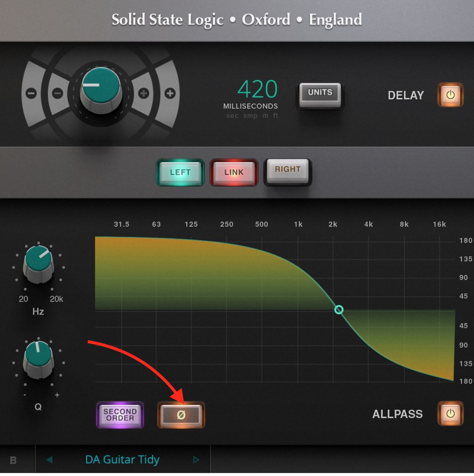This screenshot has width=474, height=476.
Task: Click the 420 delay value readout
Action: (257, 89)
